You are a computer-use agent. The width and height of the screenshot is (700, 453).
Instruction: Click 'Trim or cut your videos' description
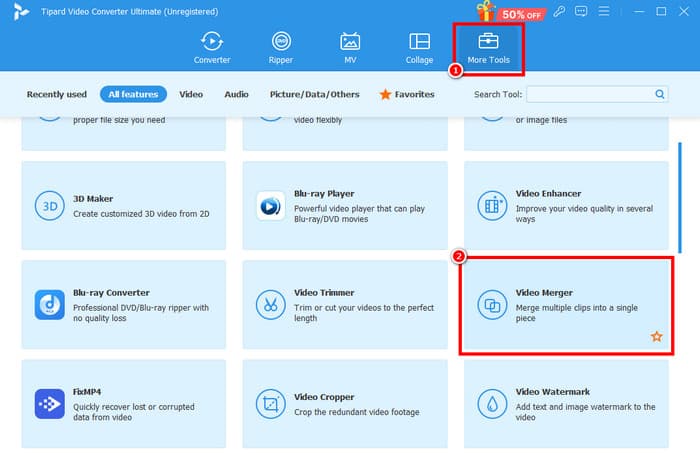point(364,313)
